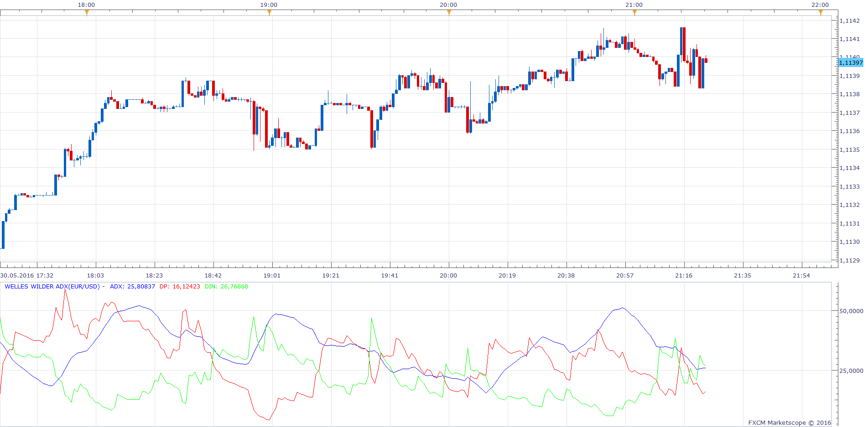Click the 1,1131 price axis label

850,223
